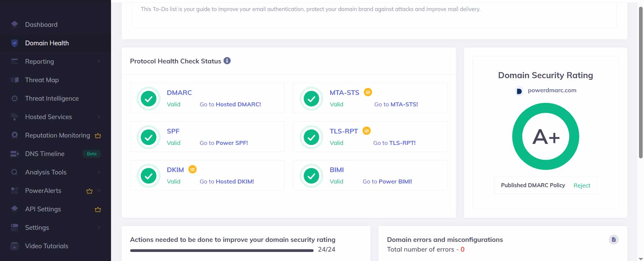Expand the Settings chevron
Screen dimensions: 644x261
pyautogui.click(x=99, y=227)
